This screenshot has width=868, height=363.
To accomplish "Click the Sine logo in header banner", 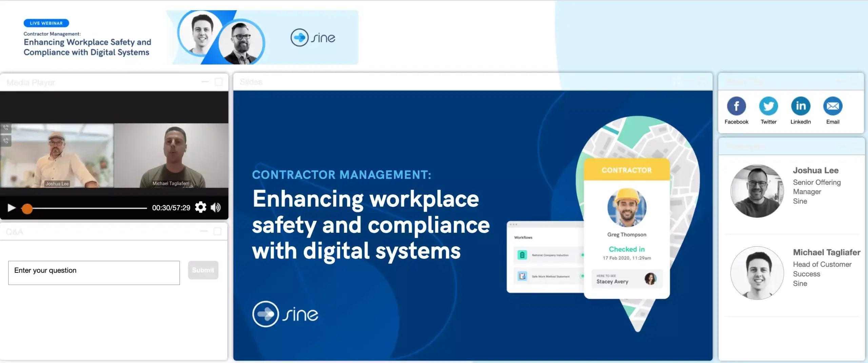I will (x=313, y=37).
